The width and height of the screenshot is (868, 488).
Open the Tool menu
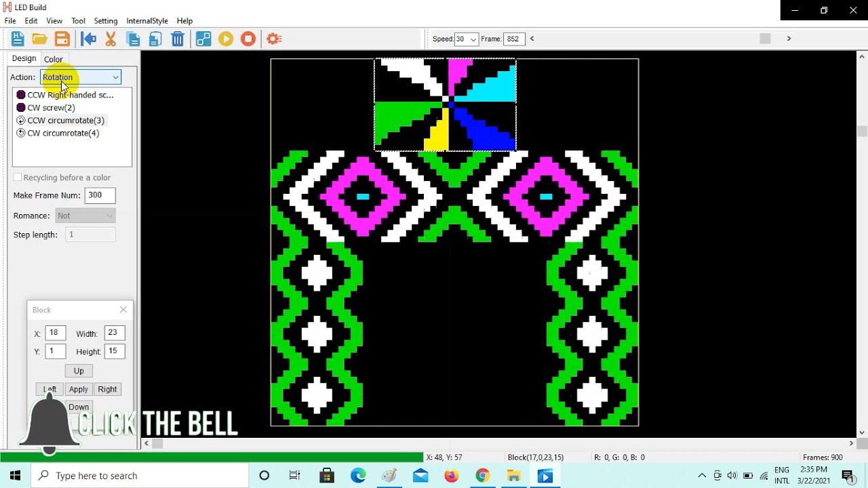point(79,21)
